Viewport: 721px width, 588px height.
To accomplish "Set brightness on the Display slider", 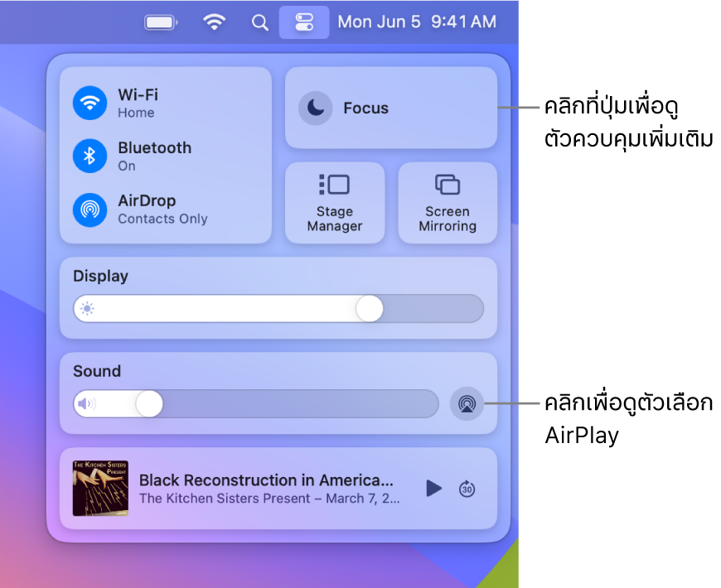I will click(x=278, y=308).
